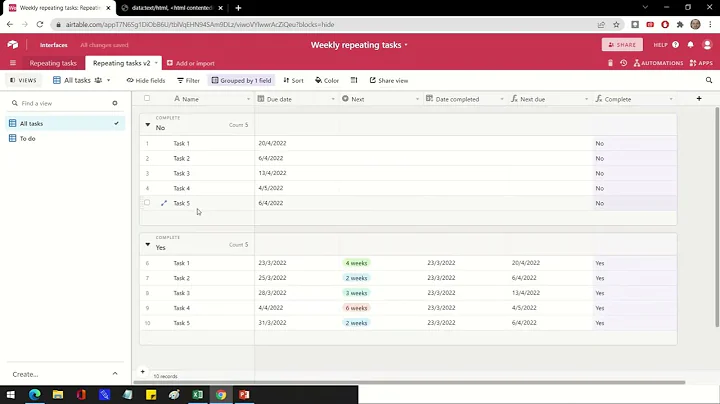Open Automations panel
Image resolution: width=720 pixels, height=404 pixels.
[x=658, y=63]
